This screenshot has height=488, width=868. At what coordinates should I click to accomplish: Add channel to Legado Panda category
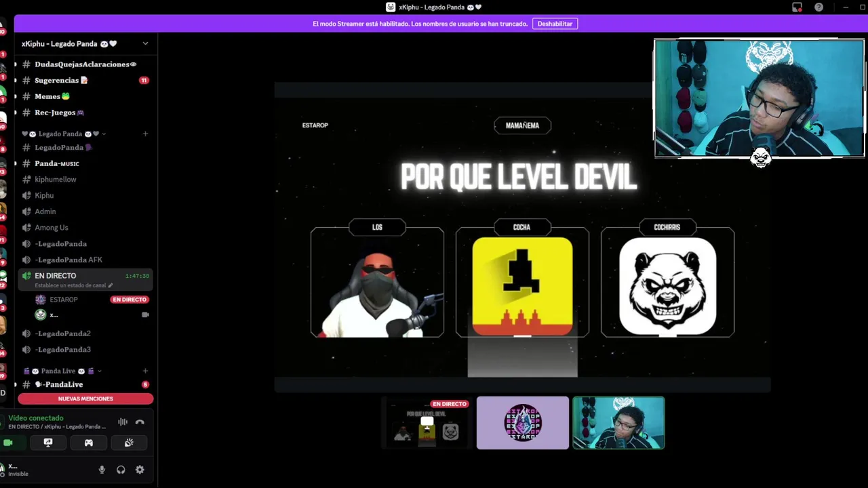tap(145, 134)
